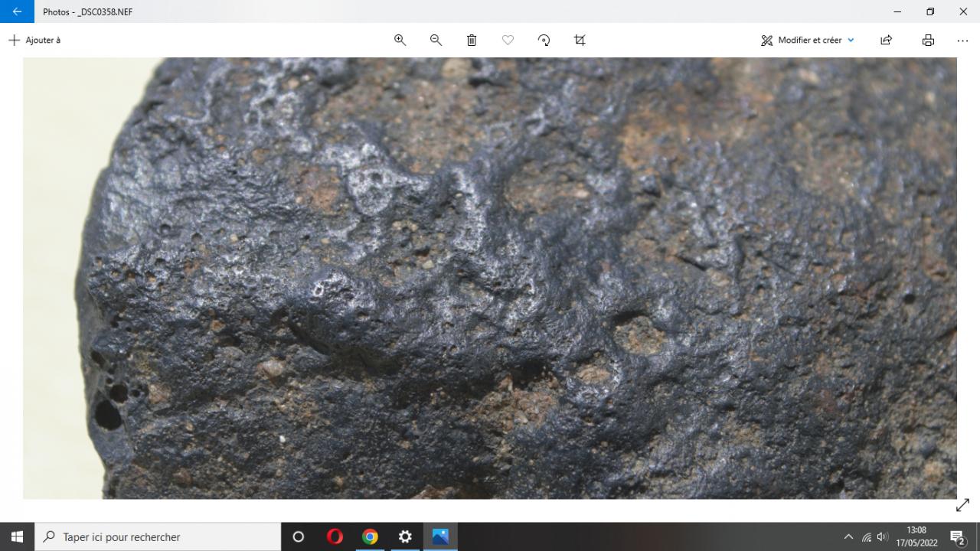Delete the photo with trash icon
Image resolution: width=980 pixels, height=551 pixels.
click(x=472, y=40)
